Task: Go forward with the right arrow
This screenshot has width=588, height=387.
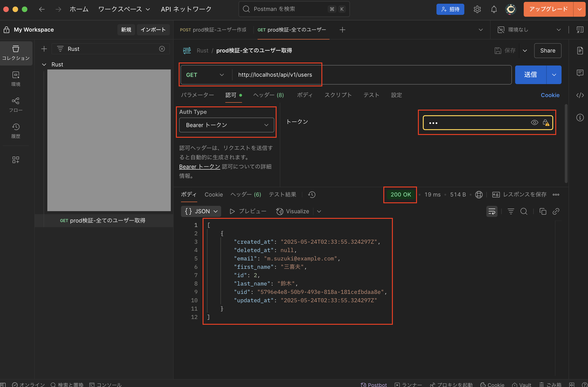Action: [x=58, y=9]
